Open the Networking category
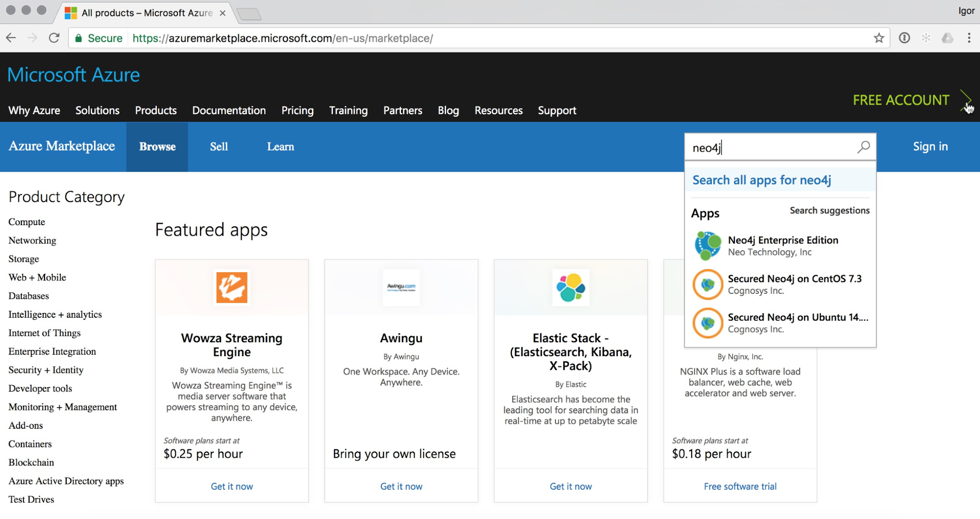The image size is (980, 519). click(x=32, y=240)
